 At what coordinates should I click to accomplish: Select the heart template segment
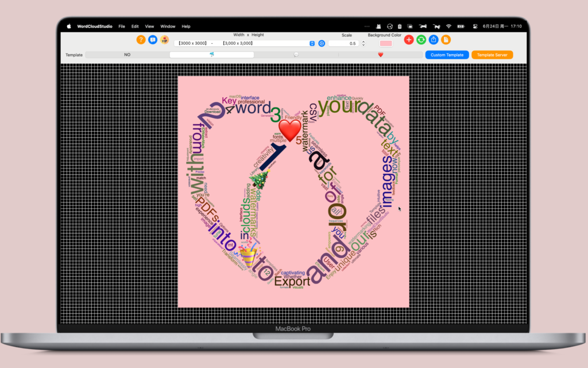coord(381,55)
